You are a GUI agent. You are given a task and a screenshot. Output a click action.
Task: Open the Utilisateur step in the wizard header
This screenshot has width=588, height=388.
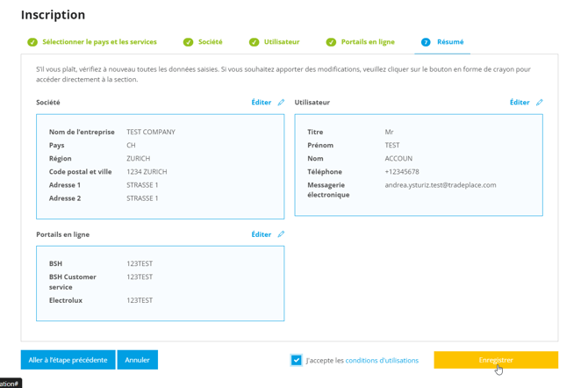(282, 42)
